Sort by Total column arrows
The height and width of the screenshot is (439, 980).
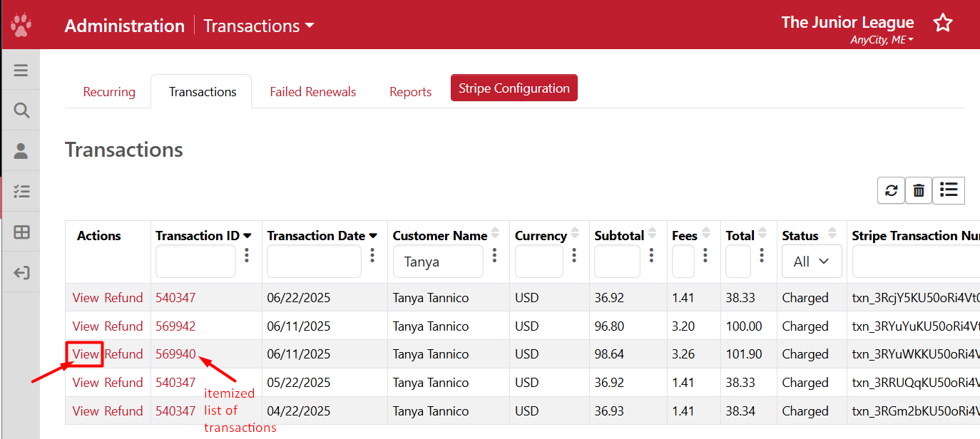[762, 234]
